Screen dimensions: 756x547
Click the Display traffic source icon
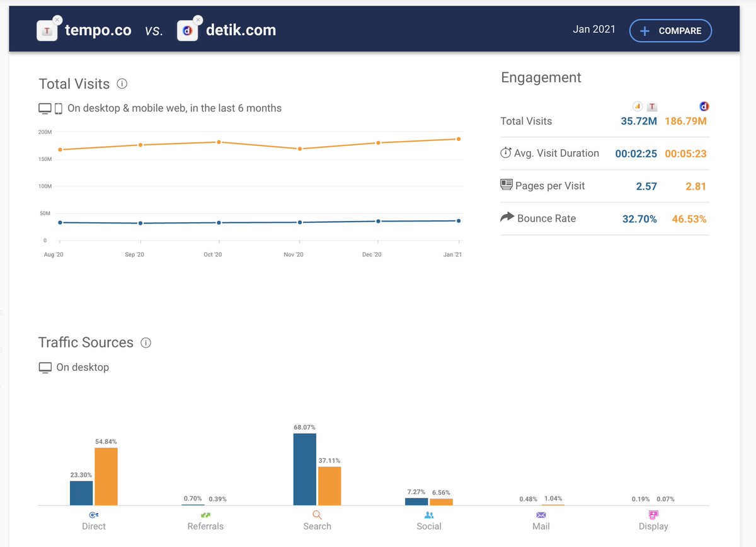click(653, 514)
